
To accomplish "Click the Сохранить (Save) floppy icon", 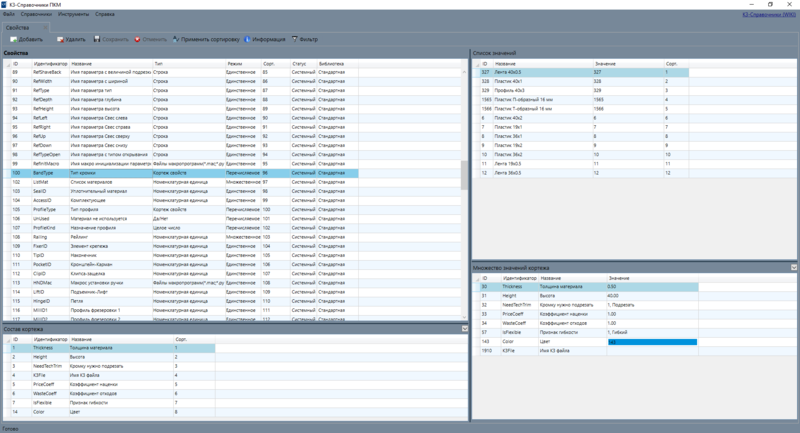I will [97, 39].
